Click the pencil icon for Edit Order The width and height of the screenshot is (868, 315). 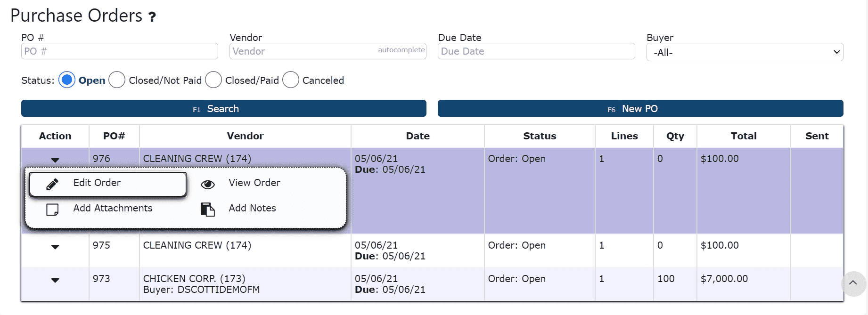[52, 184]
